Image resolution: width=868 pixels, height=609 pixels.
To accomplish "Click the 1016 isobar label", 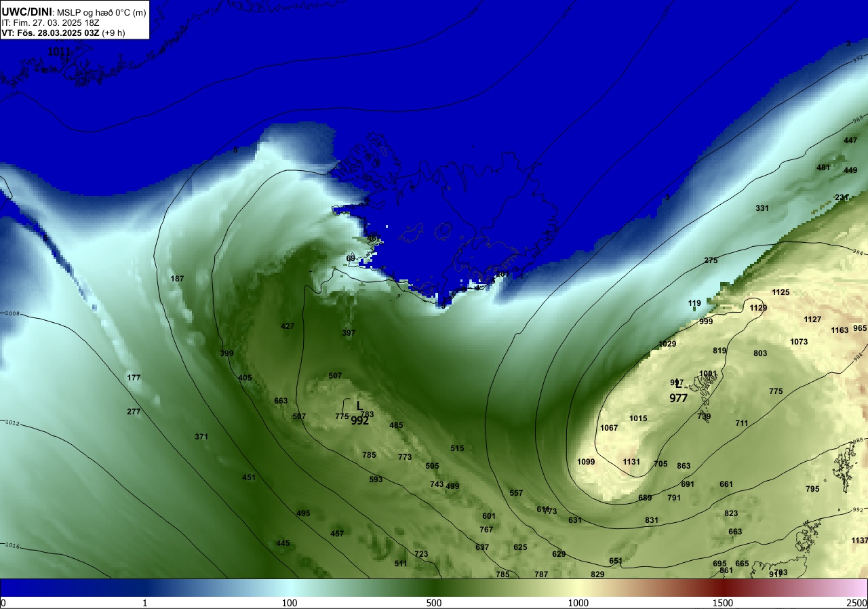I will point(12,546).
